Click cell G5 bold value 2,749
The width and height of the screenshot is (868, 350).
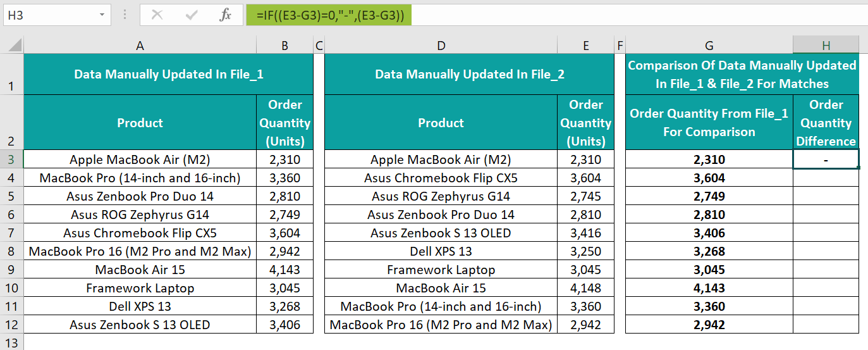coord(709,196)
